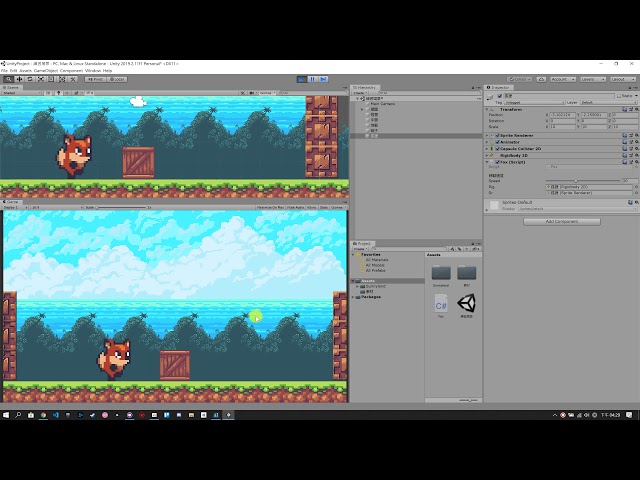Image resolution: width=640 pixels, height=480 pixels.
Task: Toggle Scene view lighting
Action: pos(58,93)
